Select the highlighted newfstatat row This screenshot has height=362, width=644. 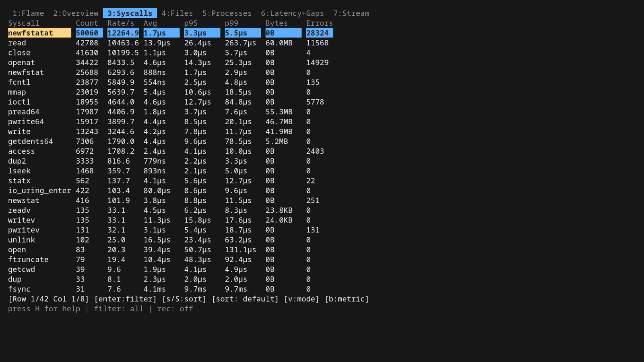pos(171,33)
